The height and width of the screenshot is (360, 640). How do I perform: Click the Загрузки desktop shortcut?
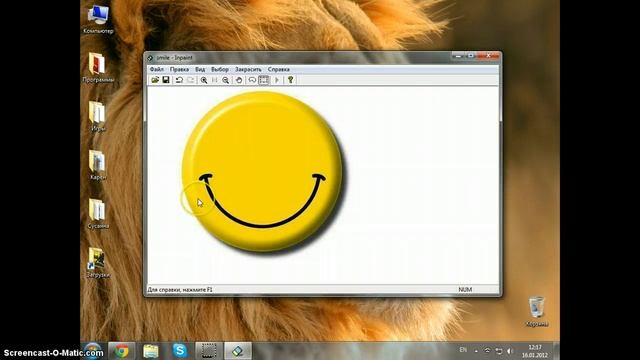tap(98, 263)
